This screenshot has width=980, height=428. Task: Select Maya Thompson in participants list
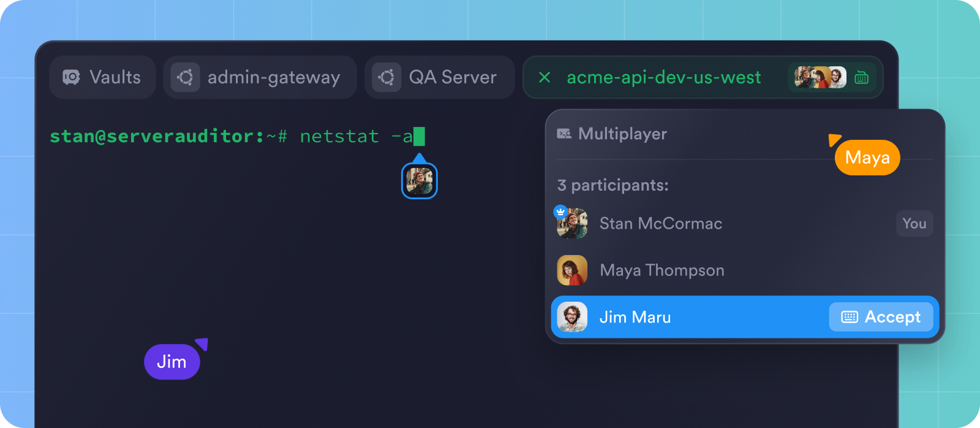point(661,270)
